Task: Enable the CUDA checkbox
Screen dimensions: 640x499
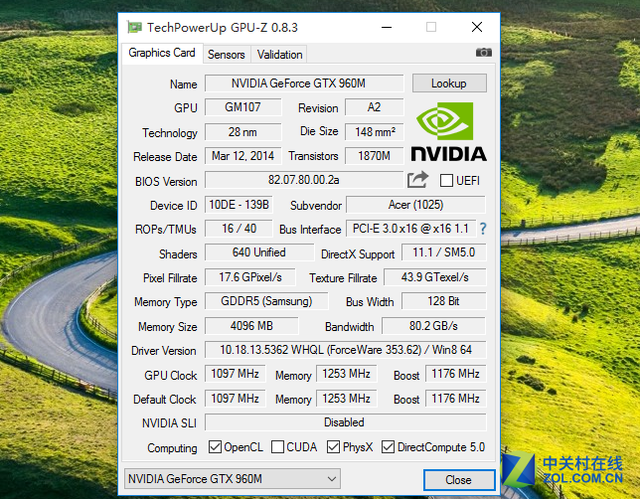Action: point(278,447)
